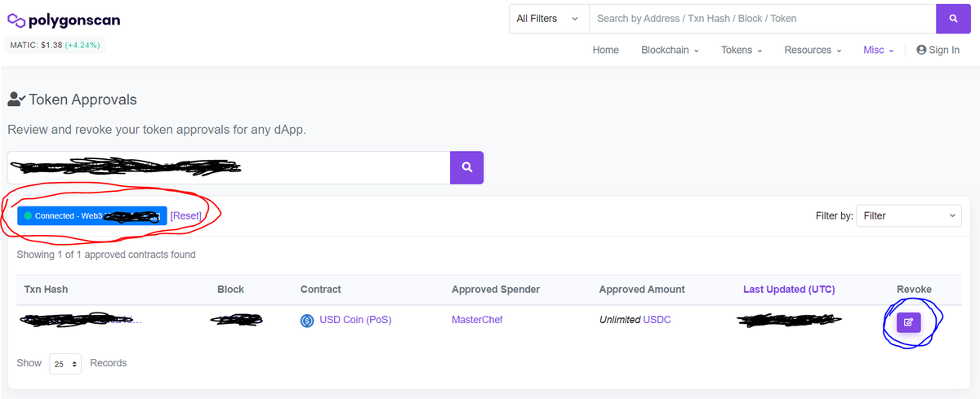Click the address search magnifier button

(x=466, y=167)
